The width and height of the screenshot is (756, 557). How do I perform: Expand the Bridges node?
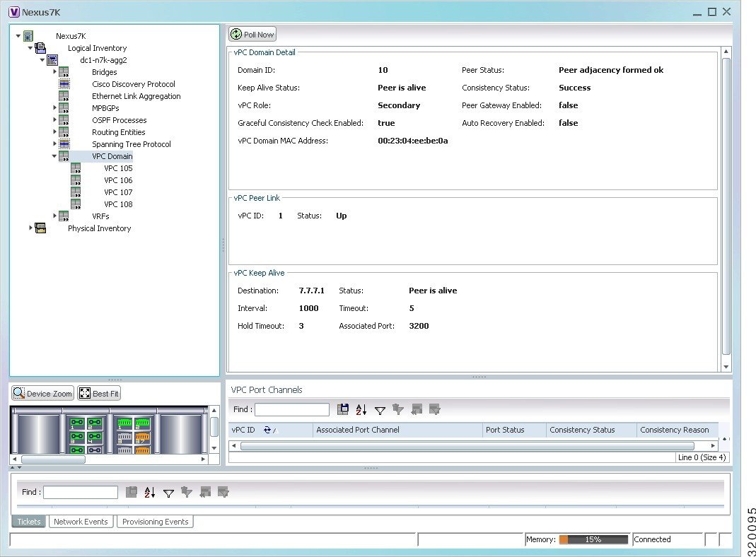point(54,72)
